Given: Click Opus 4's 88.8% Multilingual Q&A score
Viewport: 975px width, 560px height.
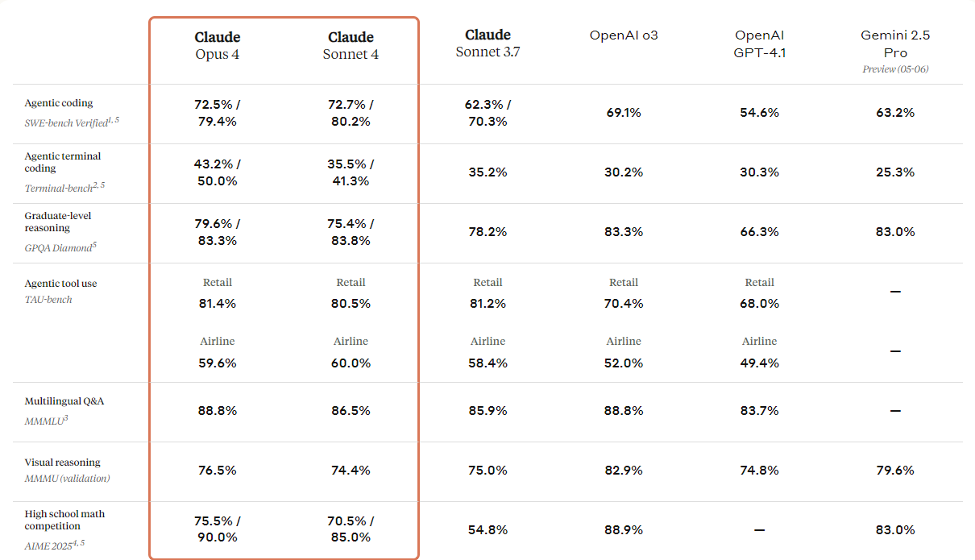Looking at the screenshot, I should tap(218, 411).
